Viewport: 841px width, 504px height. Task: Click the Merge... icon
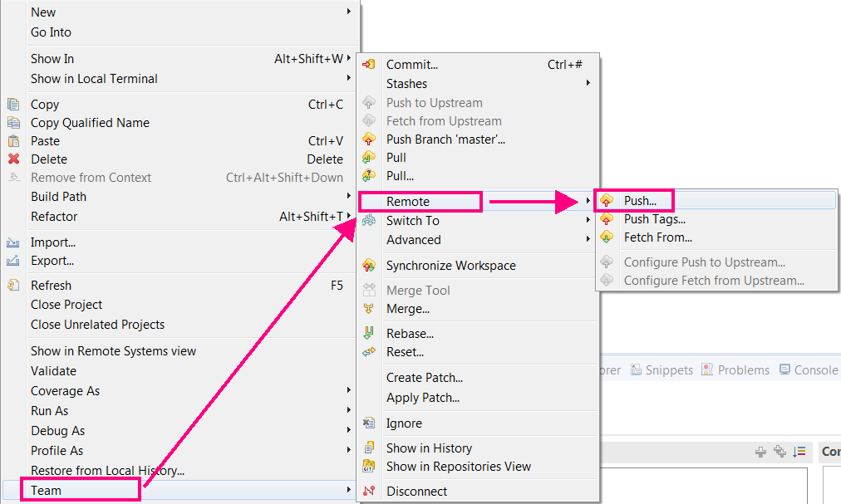coord(369,308)
